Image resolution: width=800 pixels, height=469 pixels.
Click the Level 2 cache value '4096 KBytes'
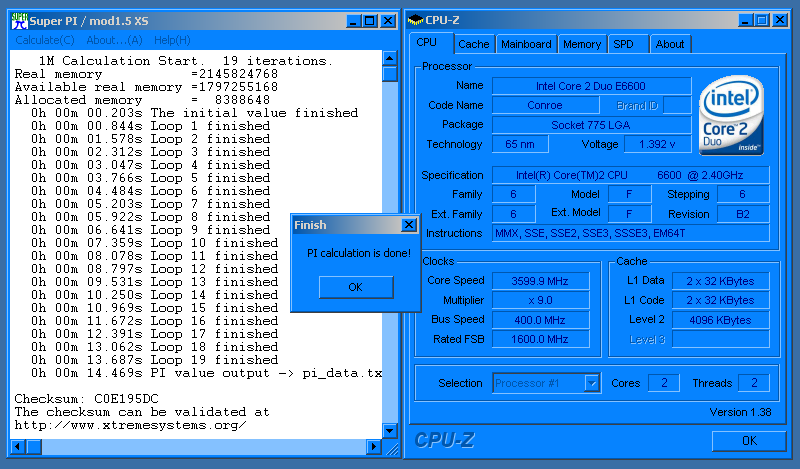coord(720,320)
